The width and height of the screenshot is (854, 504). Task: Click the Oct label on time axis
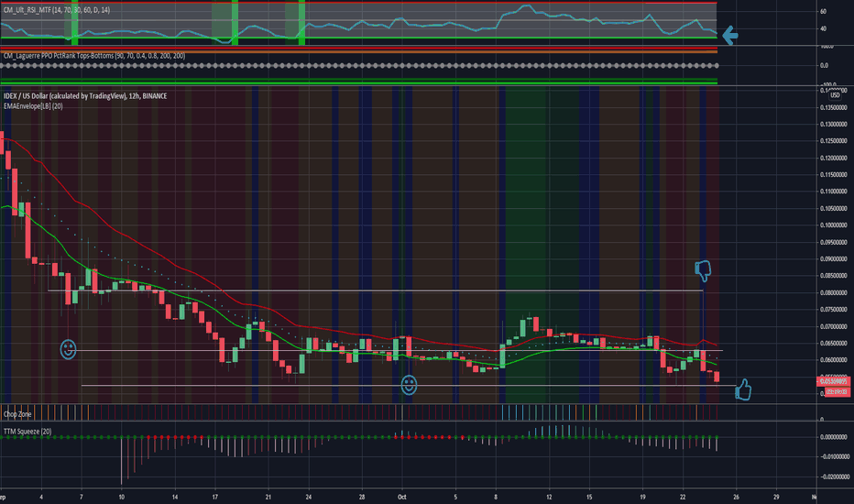(x=402, y=497)
